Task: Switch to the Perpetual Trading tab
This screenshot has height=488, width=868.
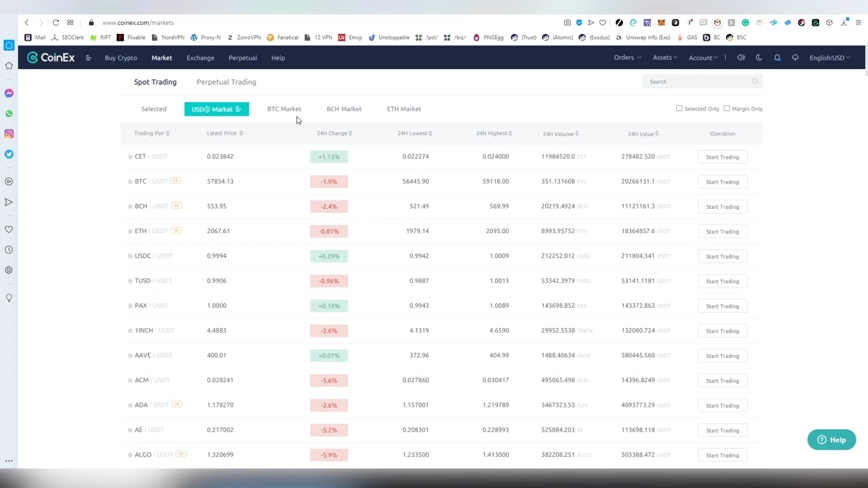Action: pyautogui.click(x=226, y=82)
